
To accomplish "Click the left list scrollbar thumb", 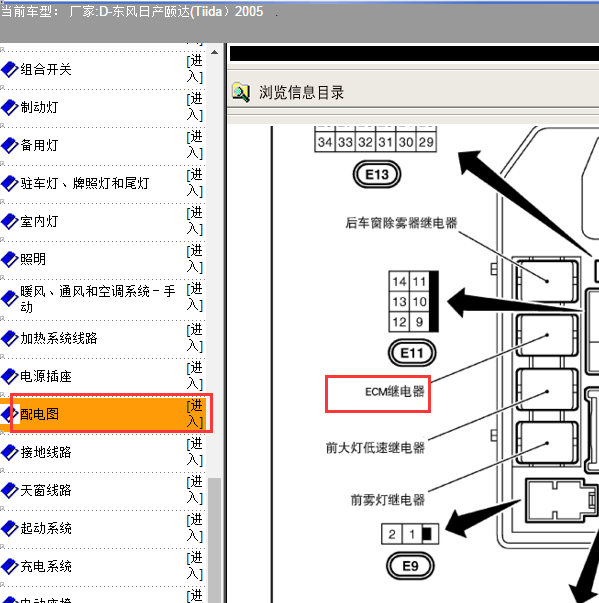I will tap(215, 540).
